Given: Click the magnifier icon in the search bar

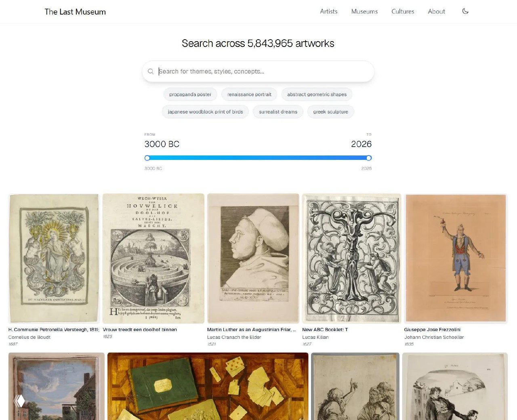Looking at the screenshot, I should coord(151,71).
